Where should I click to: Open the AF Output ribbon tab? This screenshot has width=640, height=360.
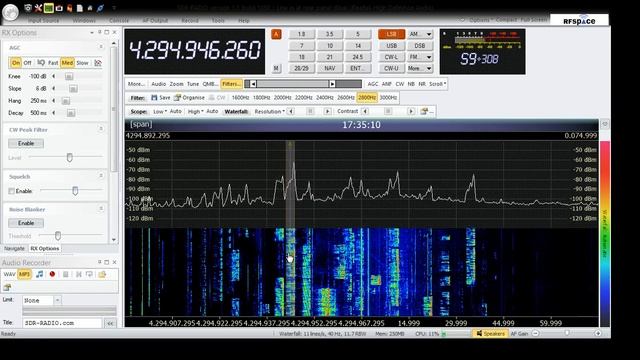pyautogui.click(x=155, y=20)
